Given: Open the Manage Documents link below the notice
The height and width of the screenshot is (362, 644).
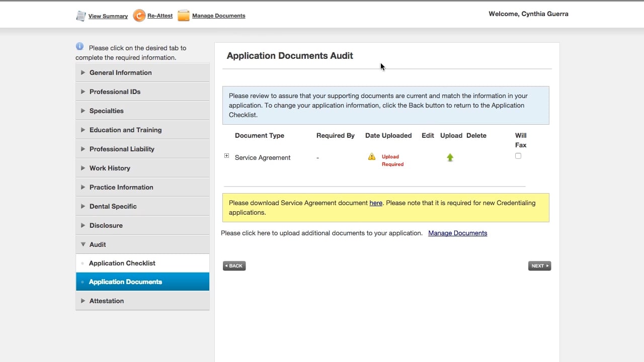Looking at the screenshot, I should 458,233.
